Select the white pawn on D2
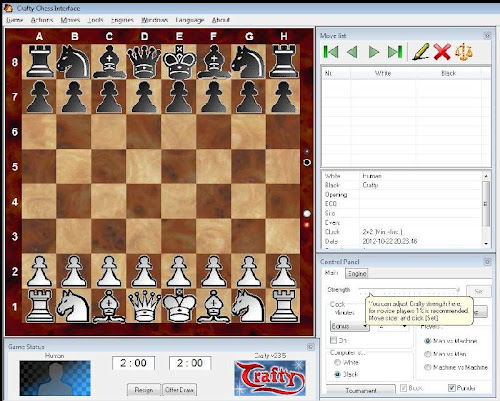The width and height of the screenshot is (500, 401). coord(144,271)
